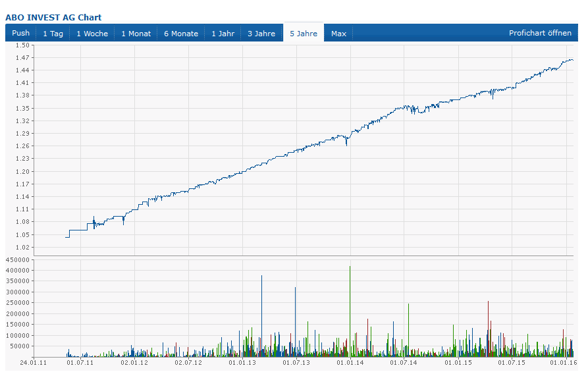Viewport: 588px width, 376px height.
Task: Click the 01.01.14 date label
Action: (x=350, y=363)
